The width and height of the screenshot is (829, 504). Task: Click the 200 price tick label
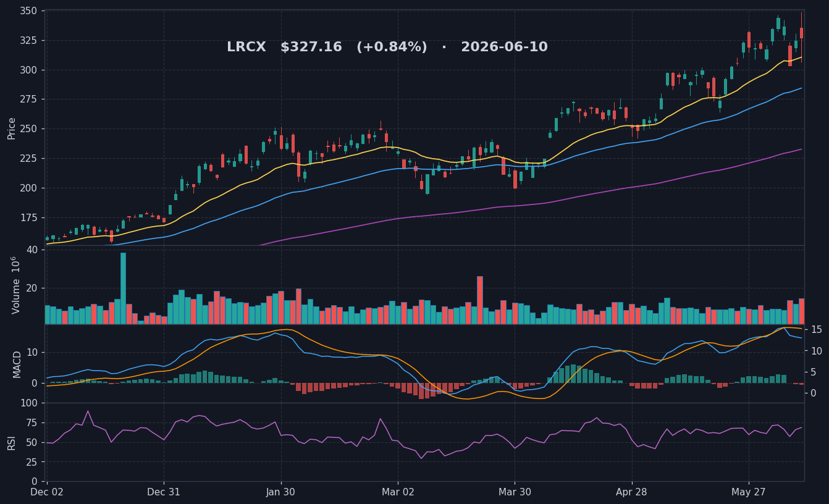tap(28, 188)
